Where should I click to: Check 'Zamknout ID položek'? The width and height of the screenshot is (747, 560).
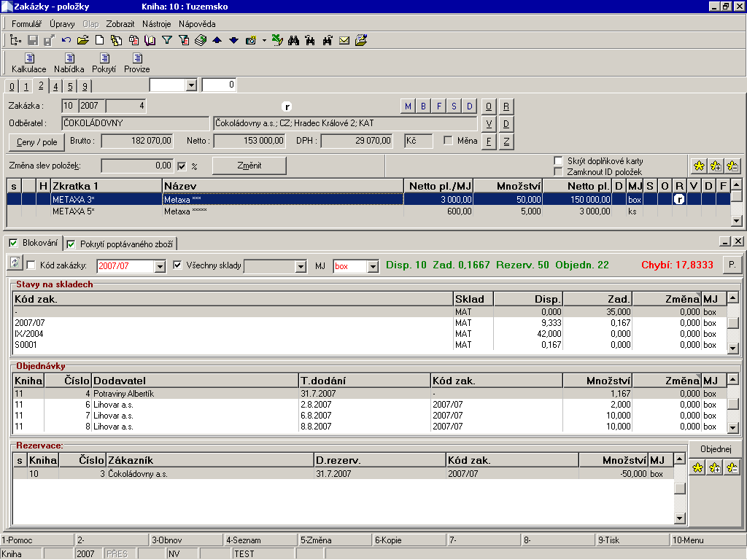coord(557,171)
